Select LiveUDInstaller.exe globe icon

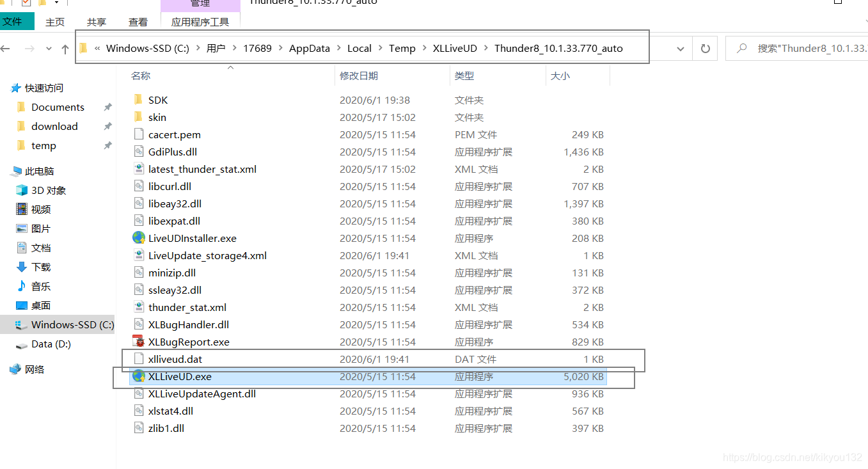tap(138, 238)
